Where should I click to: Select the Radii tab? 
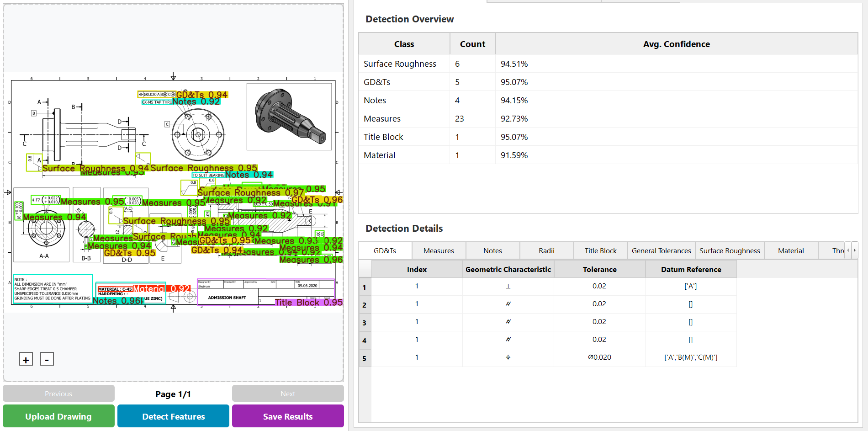pos(546,250)
